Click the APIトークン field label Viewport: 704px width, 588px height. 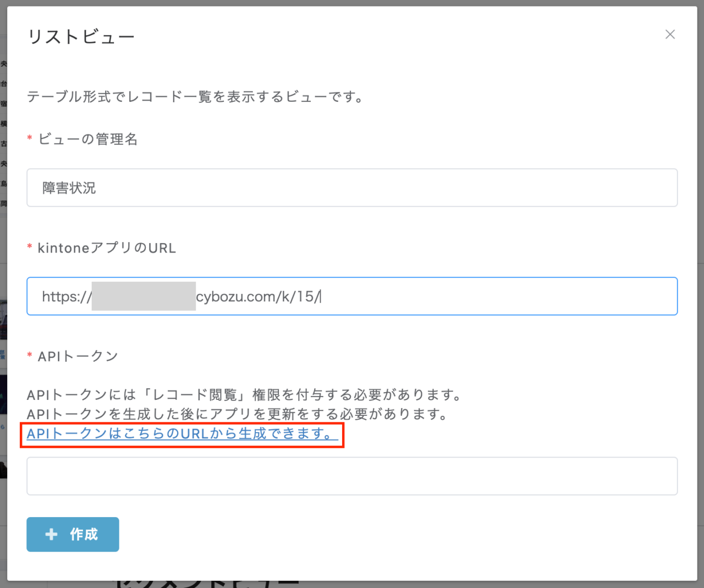pyautogui.click(x=78, y=356)
